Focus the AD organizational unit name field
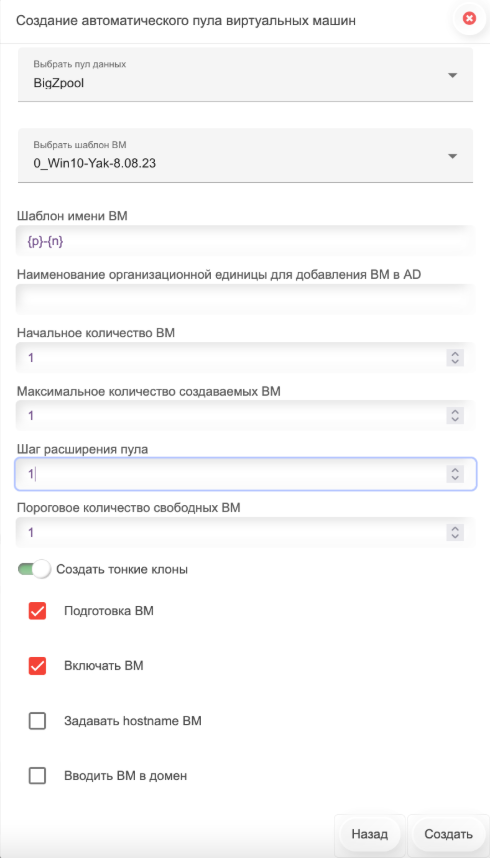Screen dimensions: 490x858 tap(245, 299)
